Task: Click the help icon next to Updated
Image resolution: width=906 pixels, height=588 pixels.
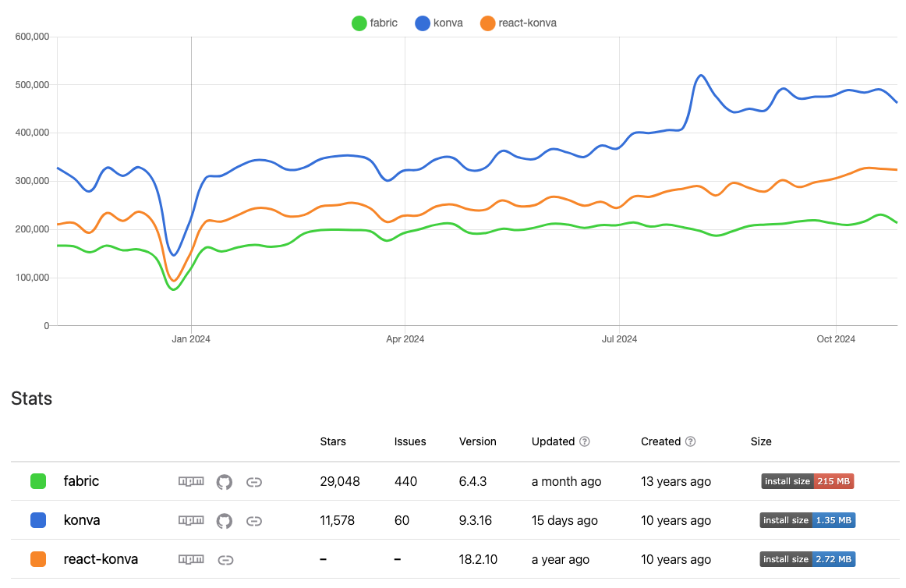Action: (585, 441)
